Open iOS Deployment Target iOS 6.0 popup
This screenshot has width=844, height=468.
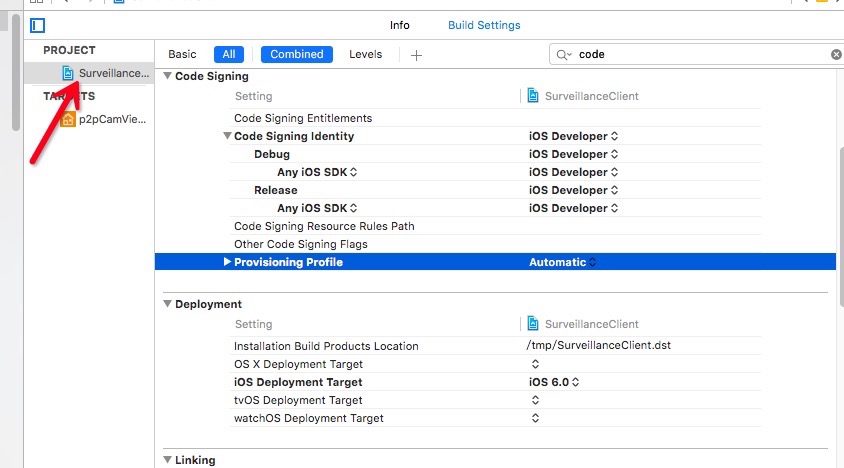pyautogui.click(x=554, y=382)
